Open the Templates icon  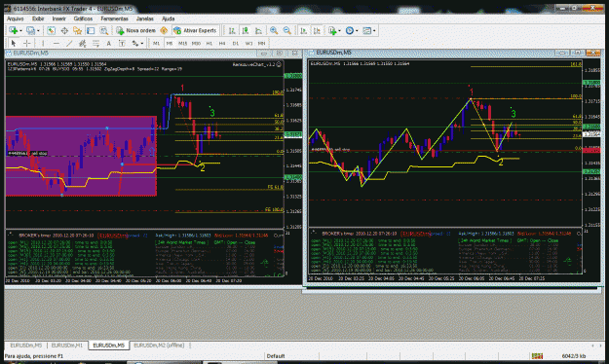point(366,30)
